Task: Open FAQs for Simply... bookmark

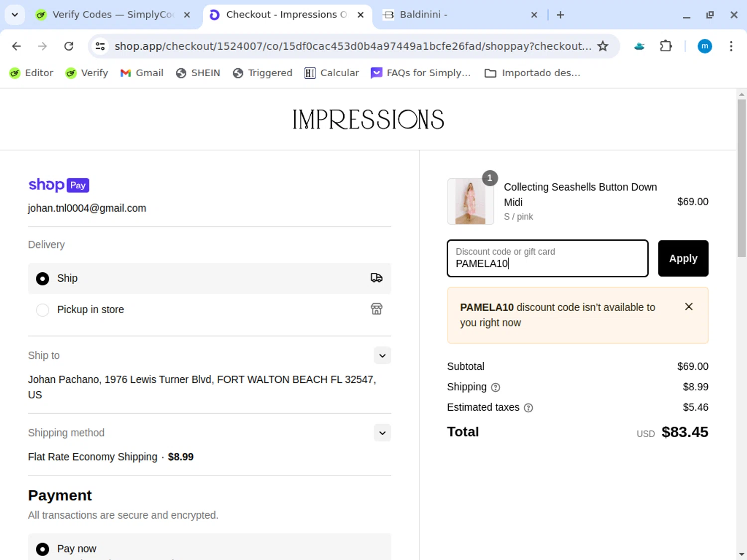Action: (x=421, y=73)
